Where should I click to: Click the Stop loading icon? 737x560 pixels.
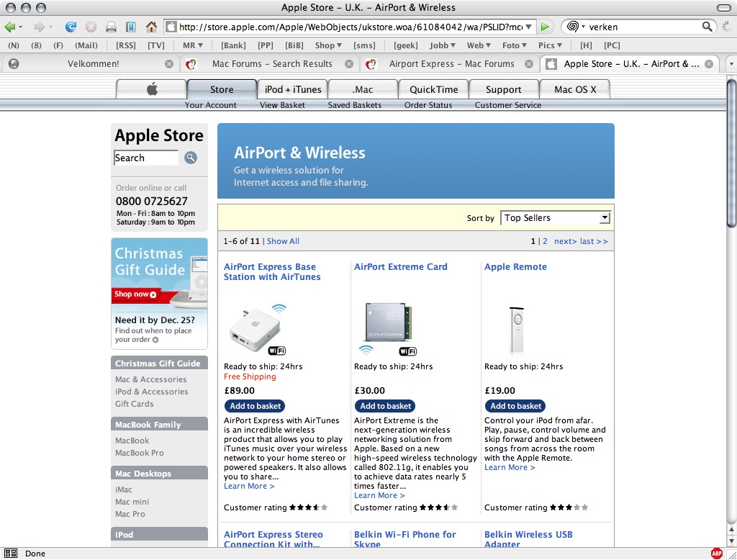point(91,27)
